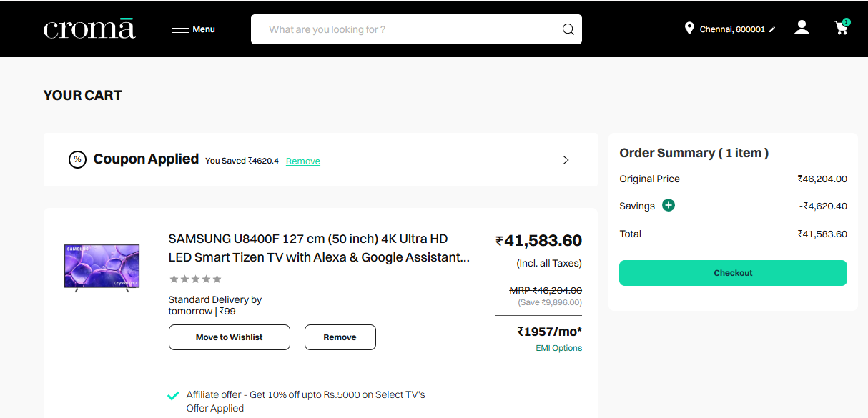
Task: Open the shopping cart icon
Action: (x=842, y=28)
